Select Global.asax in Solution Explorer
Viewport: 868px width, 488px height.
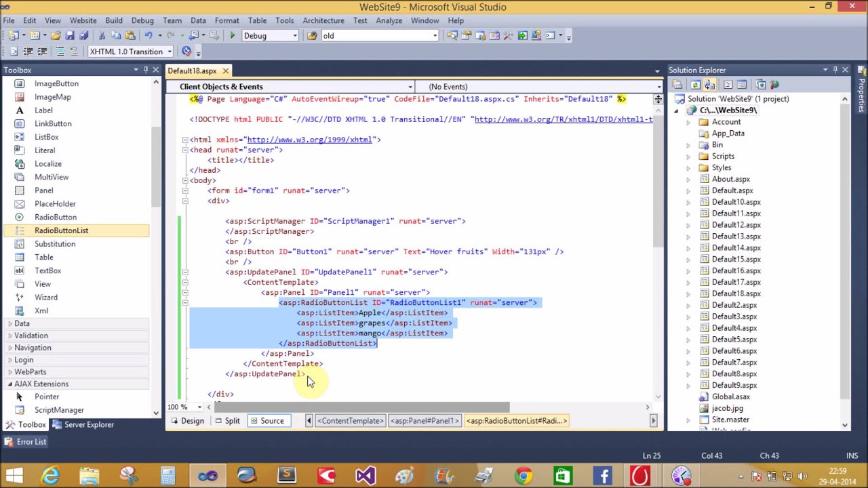point(730,396)
